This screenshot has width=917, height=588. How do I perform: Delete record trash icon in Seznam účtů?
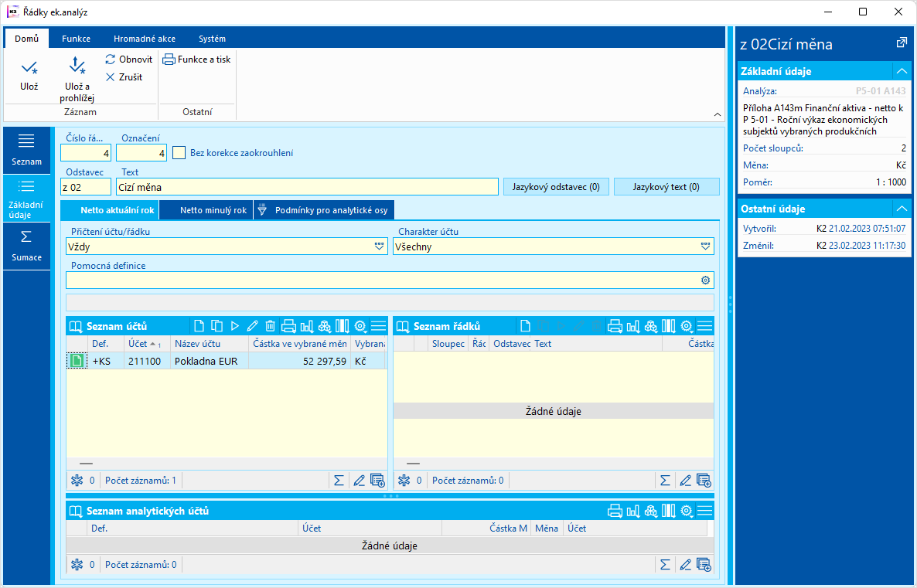pyautogui.click(x=270, y=326)
